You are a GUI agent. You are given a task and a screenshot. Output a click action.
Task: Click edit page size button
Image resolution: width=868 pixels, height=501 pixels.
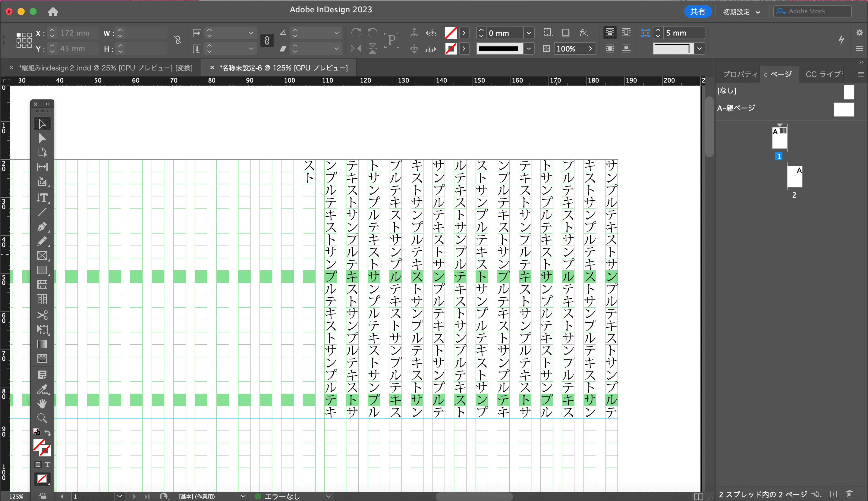point(816,494)
